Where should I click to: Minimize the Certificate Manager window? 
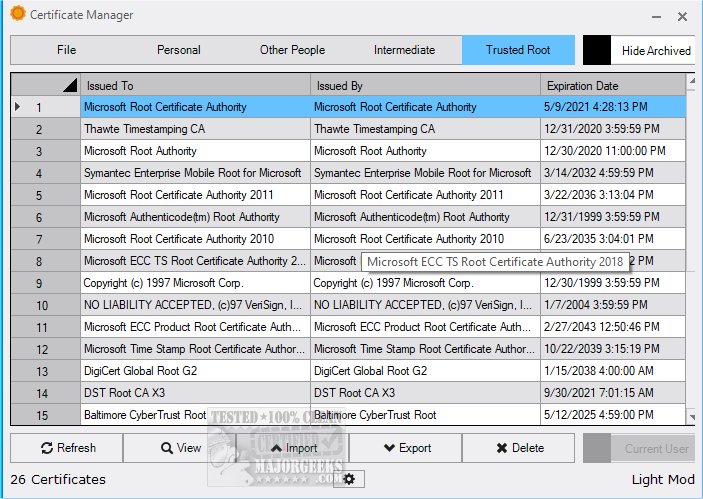pos(656,17)
